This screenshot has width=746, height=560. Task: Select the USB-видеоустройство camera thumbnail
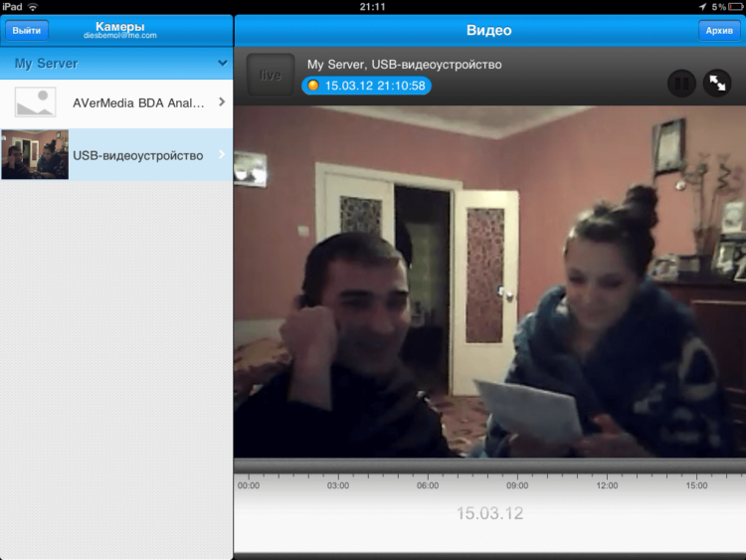[x=35, y=154]
